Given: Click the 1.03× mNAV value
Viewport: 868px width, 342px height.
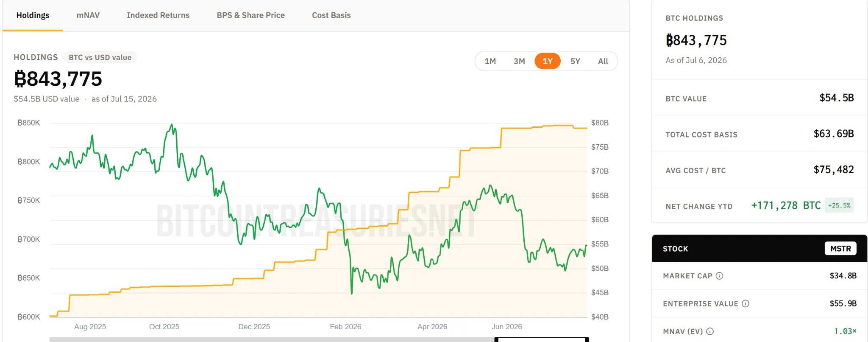Looking at the screenshot, I should click(x=845, y=331).
